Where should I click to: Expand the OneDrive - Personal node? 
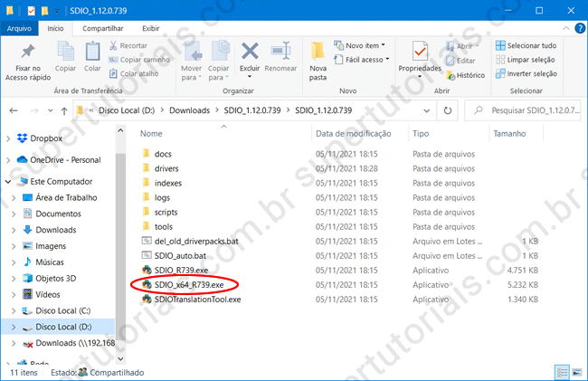click(9, 160)
